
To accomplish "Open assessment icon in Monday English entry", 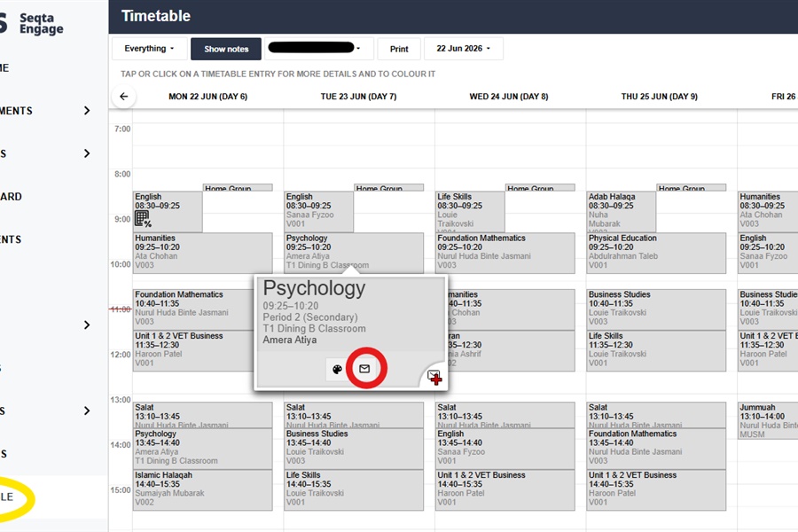I will (x=143, y=219).
